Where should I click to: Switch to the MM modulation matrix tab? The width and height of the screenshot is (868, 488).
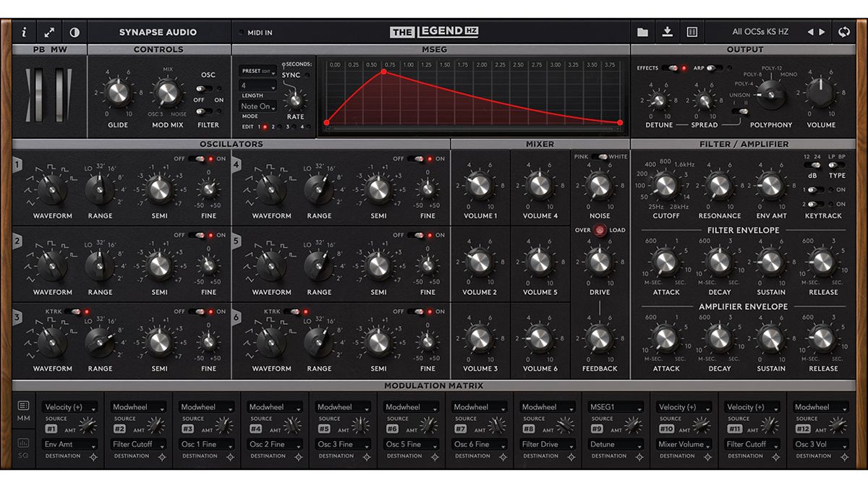pos(24,411)
